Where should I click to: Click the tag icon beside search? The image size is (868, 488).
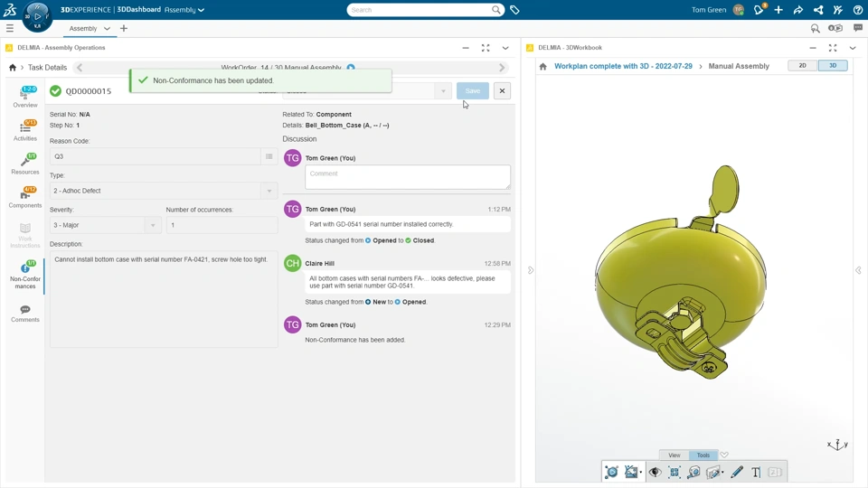coord(514,9)
